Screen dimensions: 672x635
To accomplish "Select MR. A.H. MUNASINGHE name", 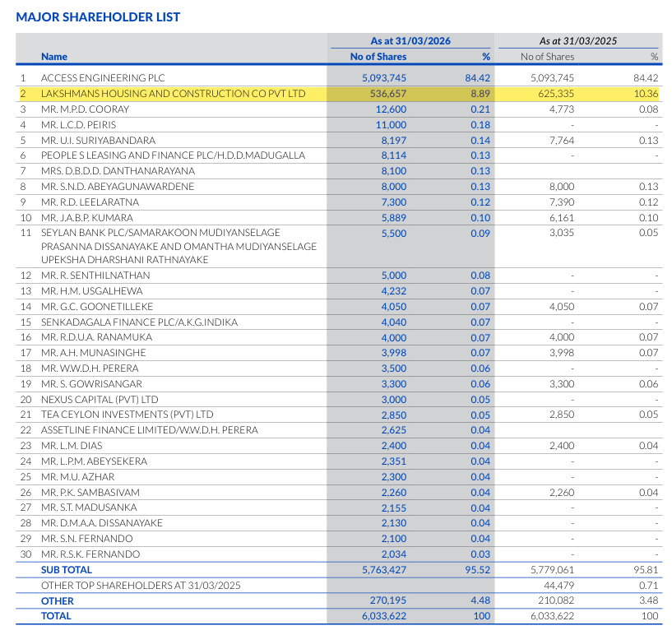I will (x=94, y=353).
